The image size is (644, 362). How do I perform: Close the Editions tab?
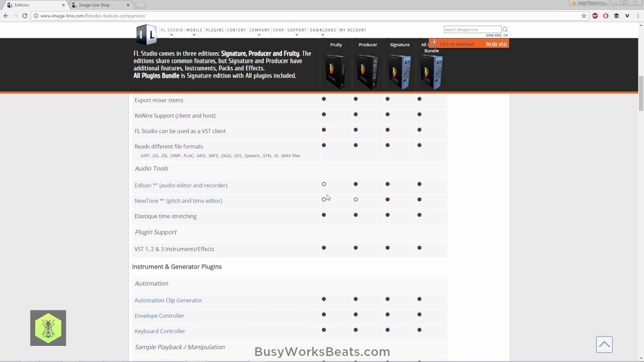(x=63, y=5)
